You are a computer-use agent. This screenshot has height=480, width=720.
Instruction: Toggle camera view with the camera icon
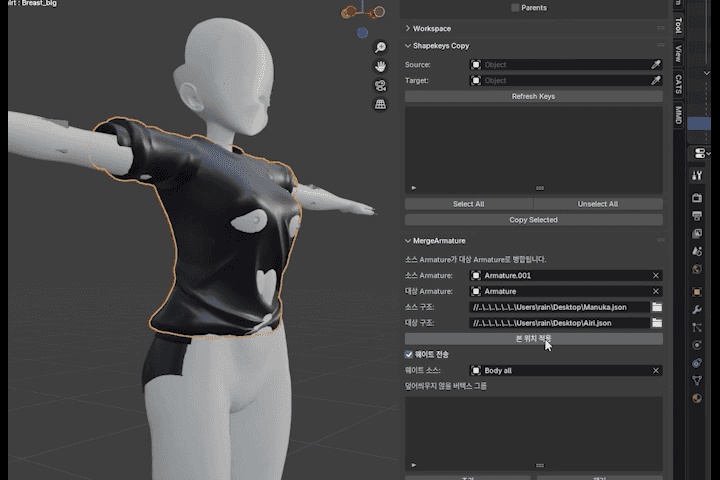click(380, 86)
